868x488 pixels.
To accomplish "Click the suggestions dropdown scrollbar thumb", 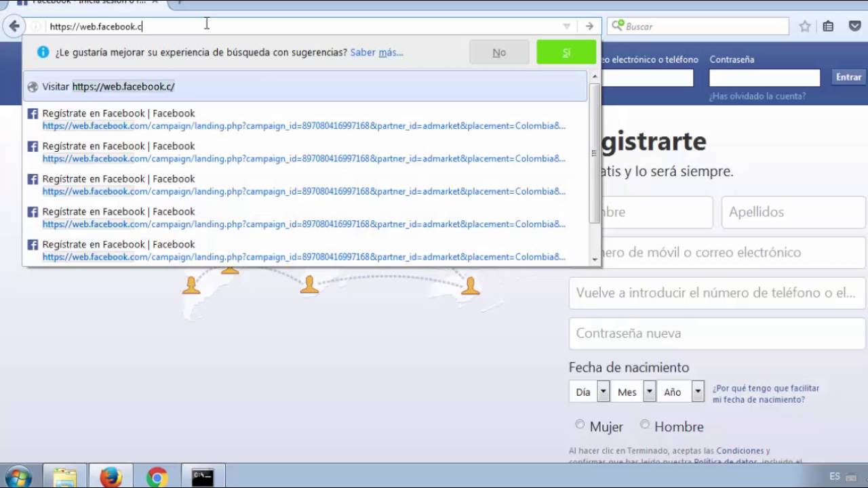I will click(595, 153).
